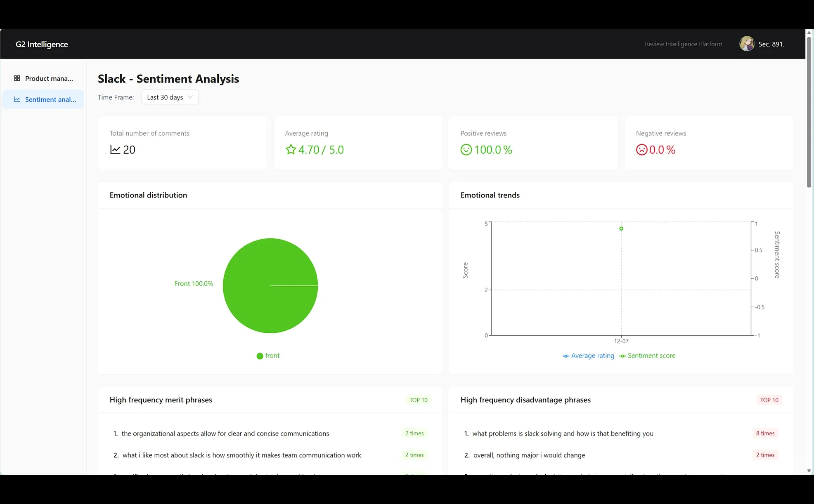Open Product management menu item
Screen dimensions: 814x504
[49, 78]
